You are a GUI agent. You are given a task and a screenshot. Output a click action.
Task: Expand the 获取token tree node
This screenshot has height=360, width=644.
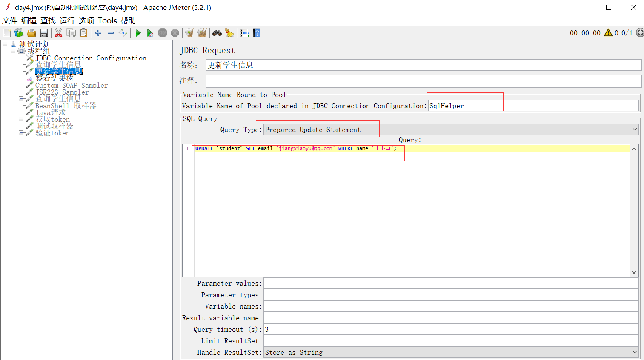(x=21, y=119)
